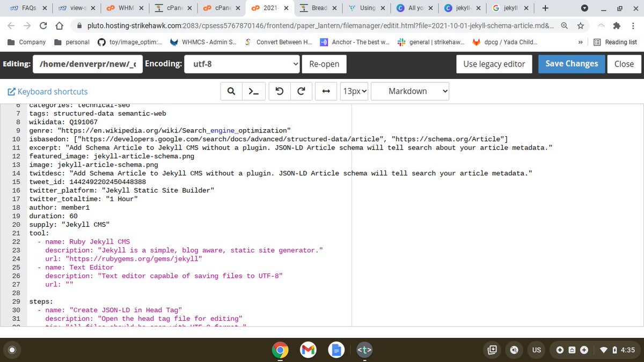Click the browser back arrow

pos(10,26)
